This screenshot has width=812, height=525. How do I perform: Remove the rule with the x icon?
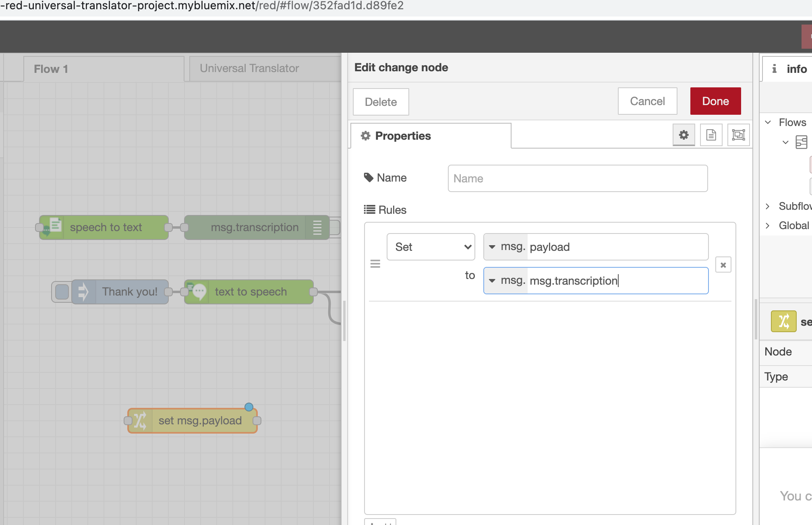723,265
